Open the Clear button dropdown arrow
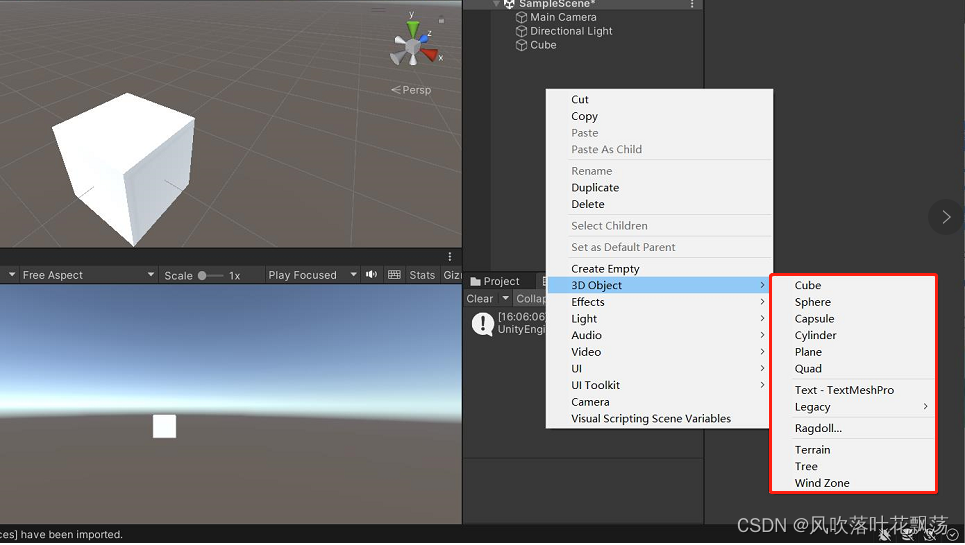The image size is (965, 545). (x=506, y=298)
